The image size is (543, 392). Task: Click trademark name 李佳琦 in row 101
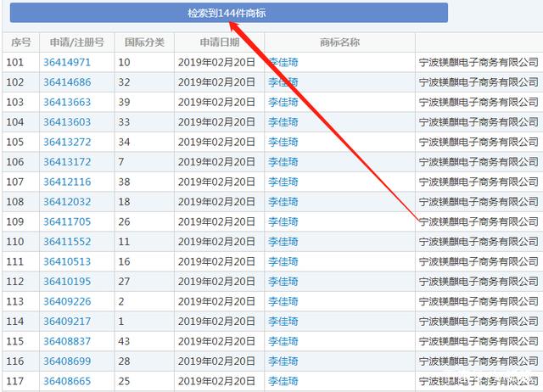tap(283, 62)
